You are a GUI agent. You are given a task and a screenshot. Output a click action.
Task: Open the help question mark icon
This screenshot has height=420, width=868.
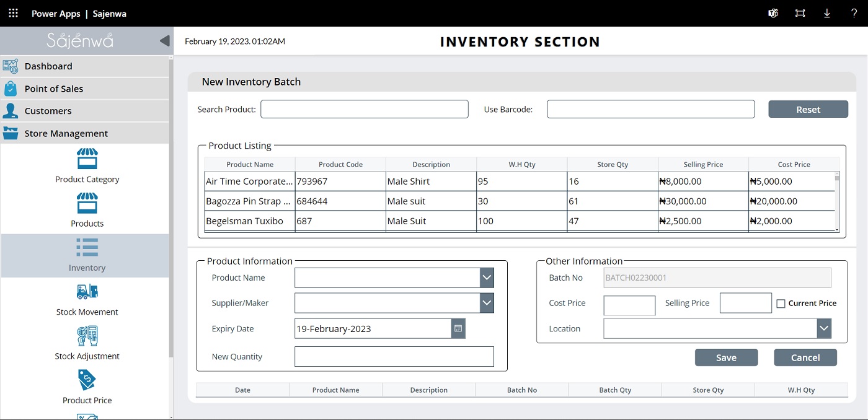pyautogui.click(x=854, y=13)
